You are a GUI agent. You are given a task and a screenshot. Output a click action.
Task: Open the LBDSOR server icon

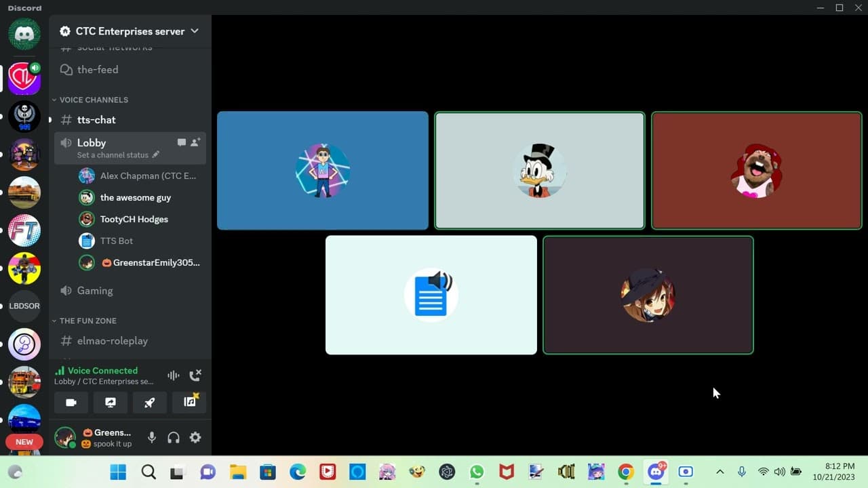click(24, 306)
